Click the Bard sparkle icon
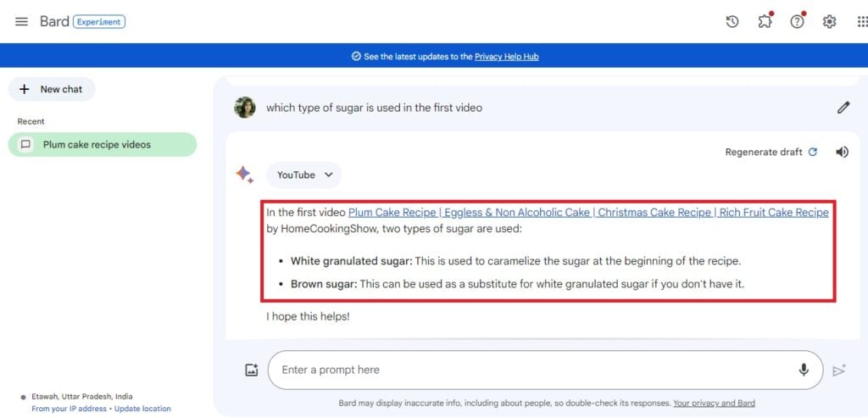The height and width of the screenshot is (418, 868). pos(245,175)
